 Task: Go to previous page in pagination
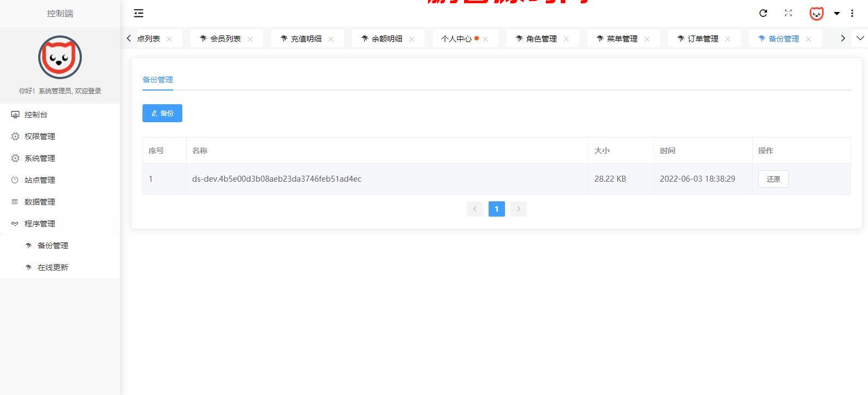tap(475, 209)
